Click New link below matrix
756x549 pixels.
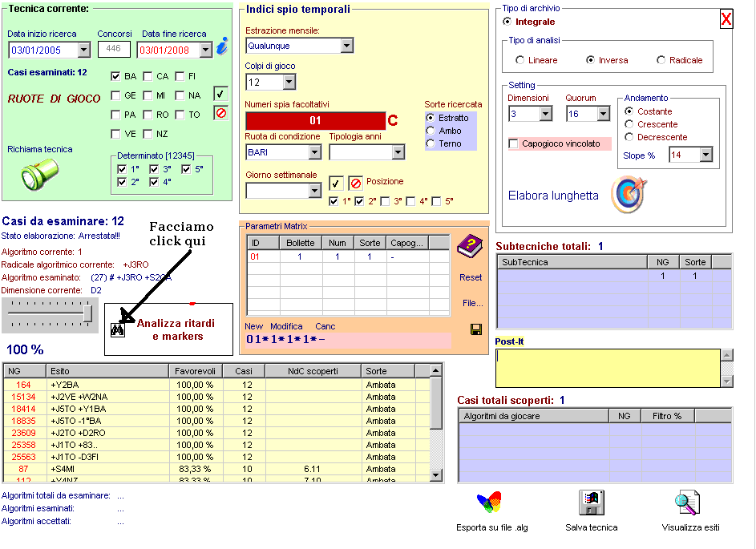pyautogui.click(x=253, y=326)
